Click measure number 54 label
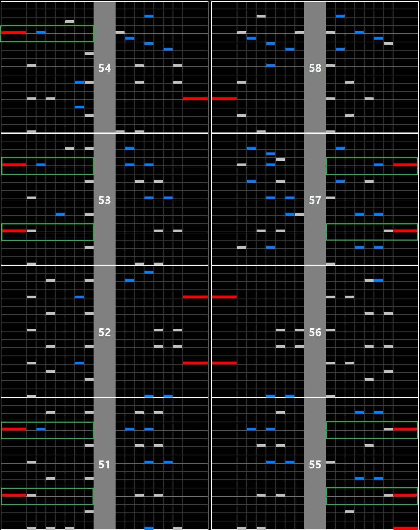420x530 pixels. [105, 68]
